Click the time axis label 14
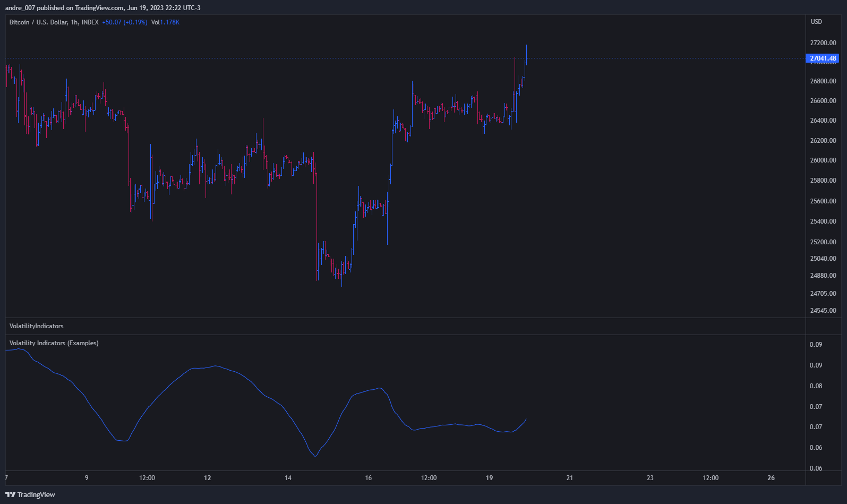This screenshot has height=504, width=847. [288, 478]
